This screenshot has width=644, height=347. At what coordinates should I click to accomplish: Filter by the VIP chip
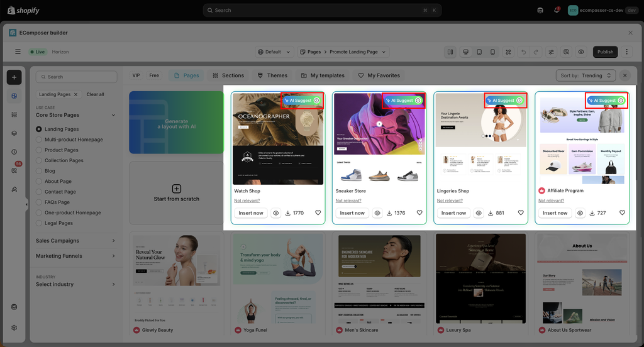tap(136, 75)
